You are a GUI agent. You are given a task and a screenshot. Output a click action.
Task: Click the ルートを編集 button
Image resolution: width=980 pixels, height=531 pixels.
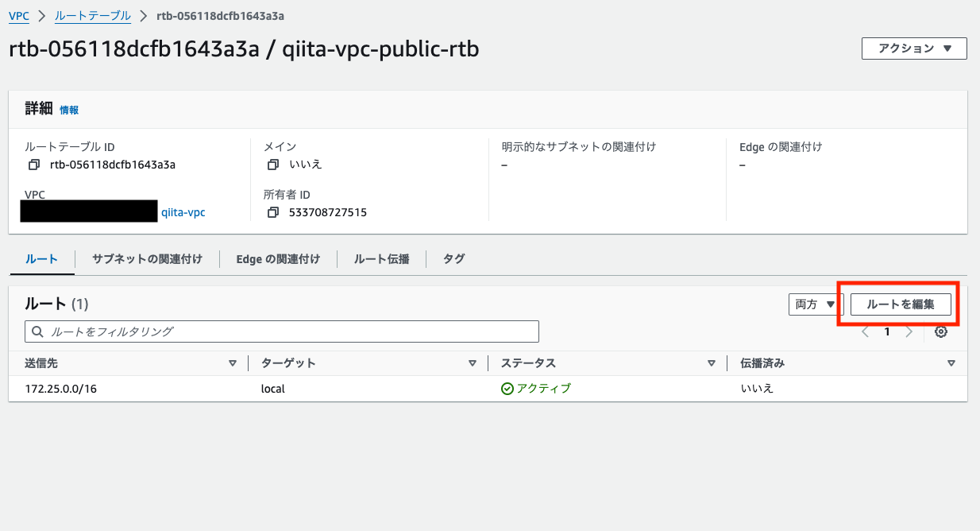[901, 304]
